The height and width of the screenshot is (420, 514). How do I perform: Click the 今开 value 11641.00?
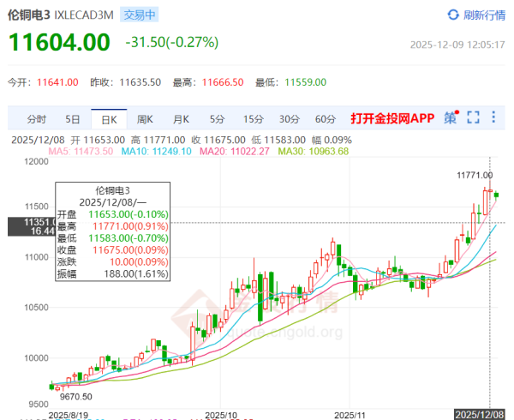point(57,82)
